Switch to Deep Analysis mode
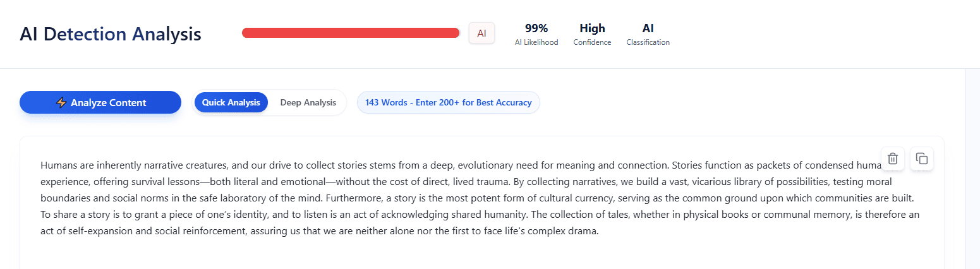 [308, 102]
